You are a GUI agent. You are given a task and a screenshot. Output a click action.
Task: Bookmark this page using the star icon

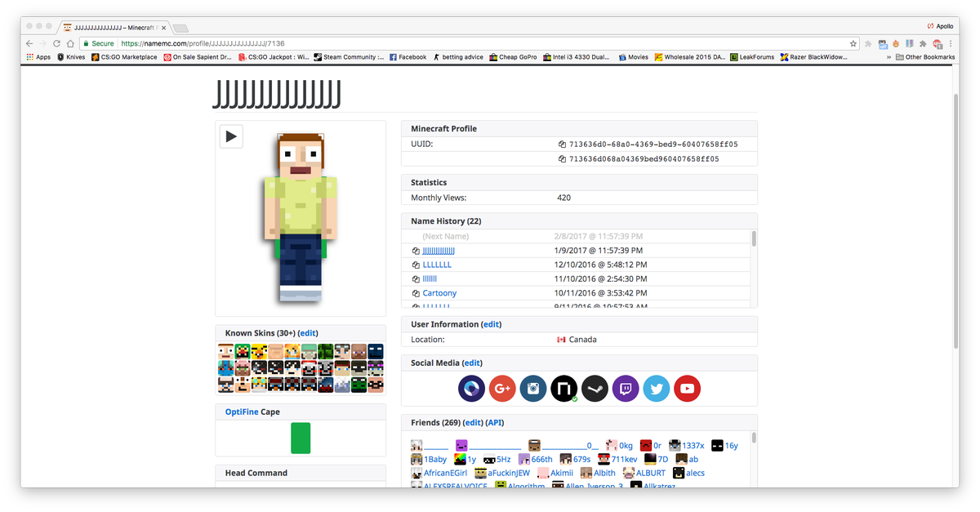coord(853,42)
